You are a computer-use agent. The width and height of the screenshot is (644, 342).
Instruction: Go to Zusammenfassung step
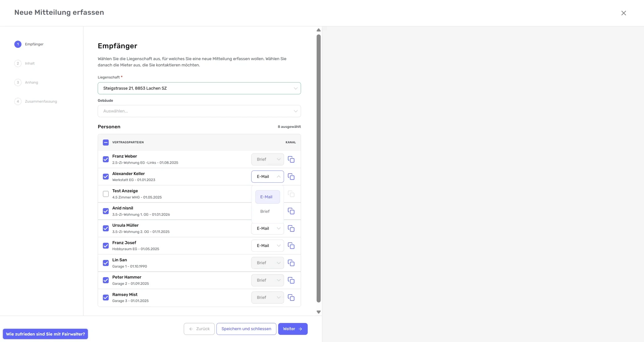pyautogui.click(x=36, y=102)
